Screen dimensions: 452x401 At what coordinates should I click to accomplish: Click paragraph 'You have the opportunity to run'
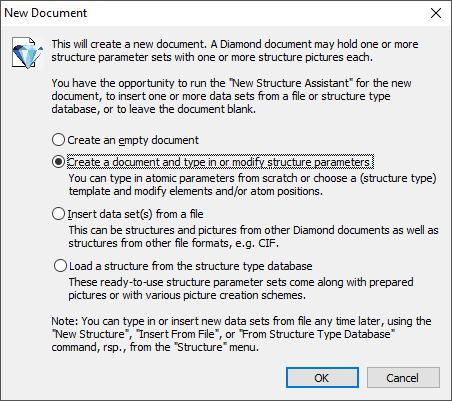point(231,96)
